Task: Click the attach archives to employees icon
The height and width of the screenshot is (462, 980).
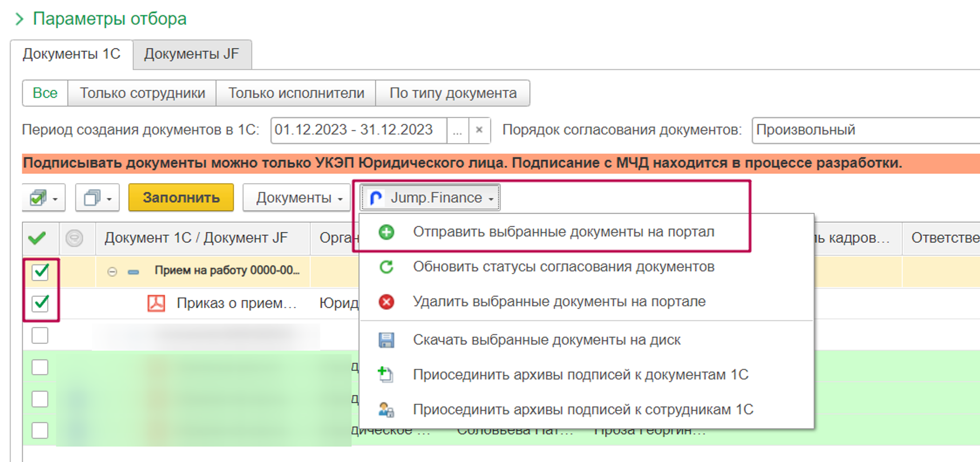Action: coord(386,410)
